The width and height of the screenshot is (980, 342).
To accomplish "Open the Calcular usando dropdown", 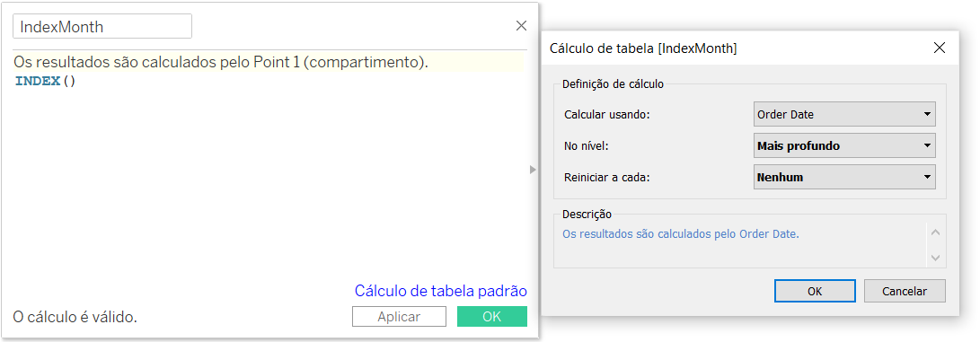I will click(x=844, y=114).
